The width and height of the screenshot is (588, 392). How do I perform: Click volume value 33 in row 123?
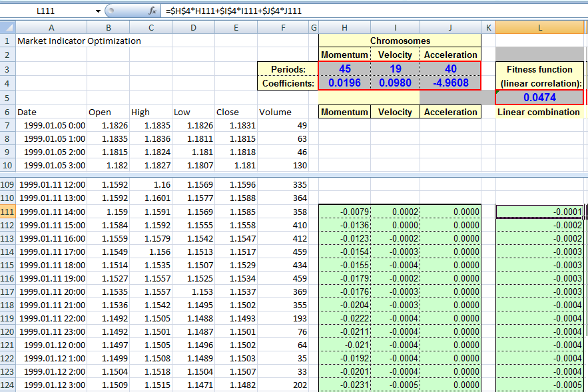pos(283,372)
